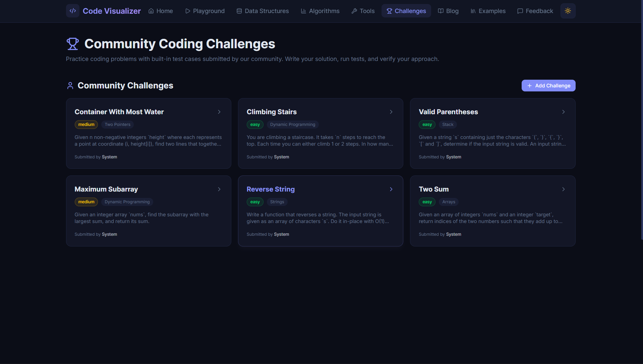
Task: Open the Feedback nav item
Action: tap(535, 11)
